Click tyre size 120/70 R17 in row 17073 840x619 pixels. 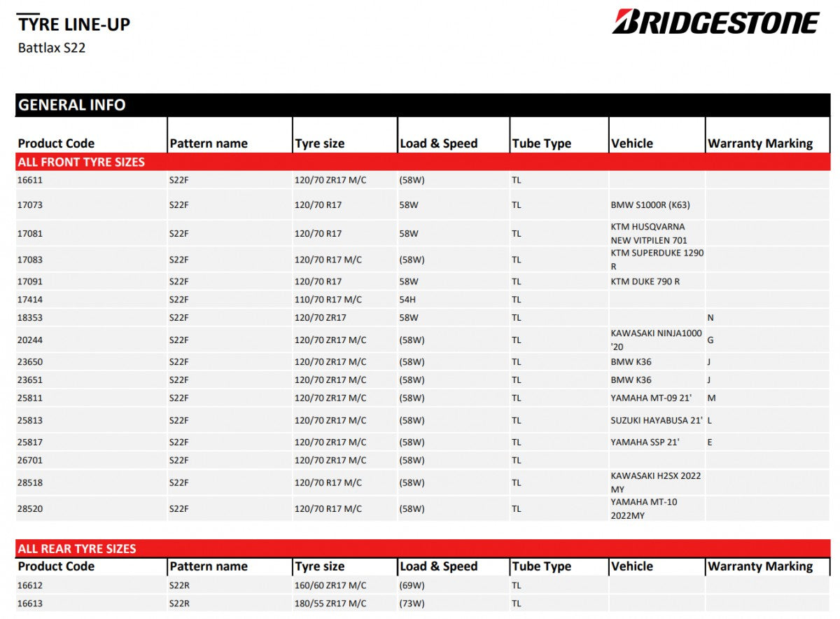pyautogui.click(x=318, y=205)
